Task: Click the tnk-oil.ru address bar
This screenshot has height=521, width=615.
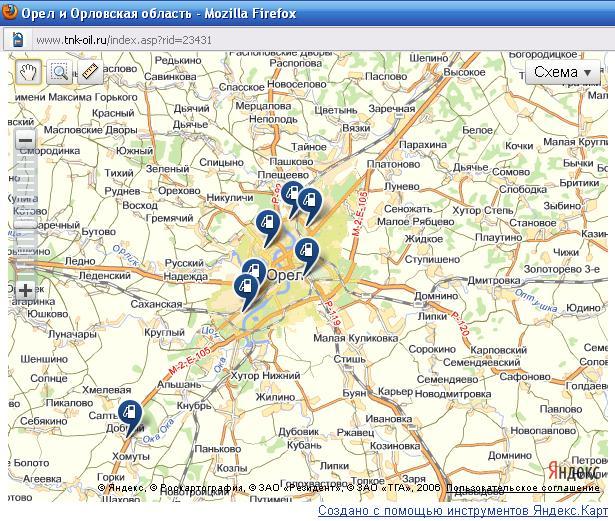Action: (x=300, y=40)
